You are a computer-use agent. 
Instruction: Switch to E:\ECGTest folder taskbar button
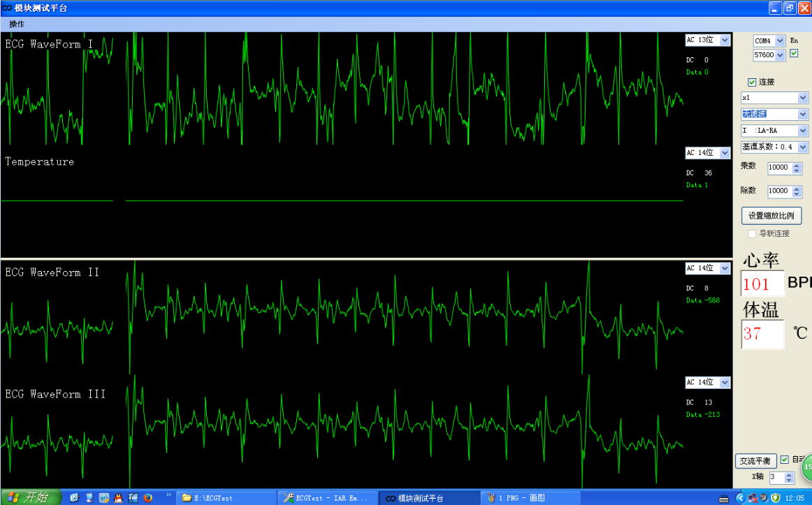(x=227, y=498)
